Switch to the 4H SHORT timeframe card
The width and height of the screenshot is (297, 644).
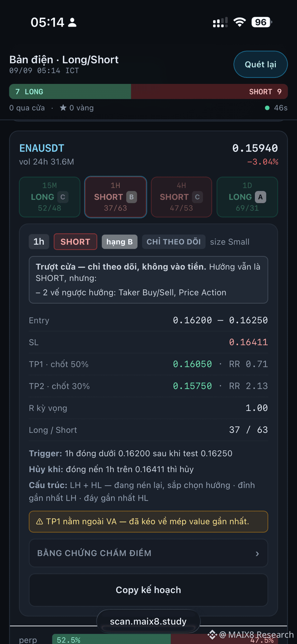[x=181, y=197]
